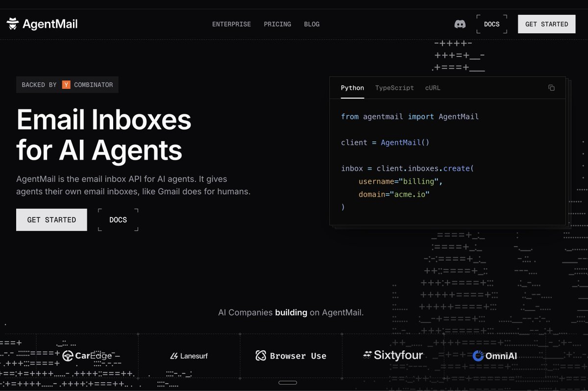Click the Sixtyfour logo icon
Screen dimensions: 588x391
(367, 355)
